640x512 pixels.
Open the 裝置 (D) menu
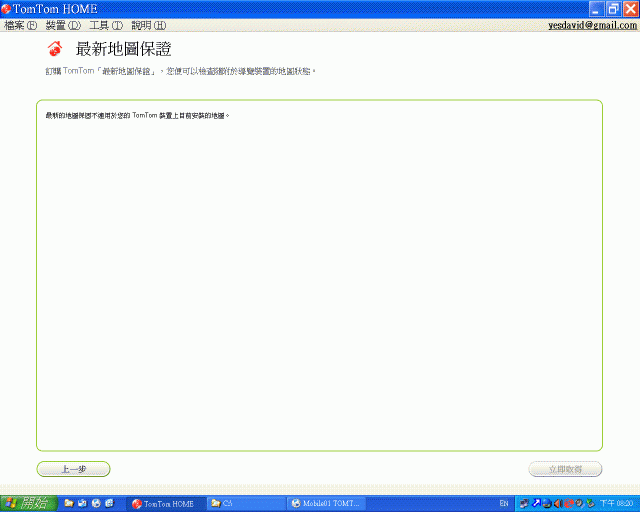[63, 25]
